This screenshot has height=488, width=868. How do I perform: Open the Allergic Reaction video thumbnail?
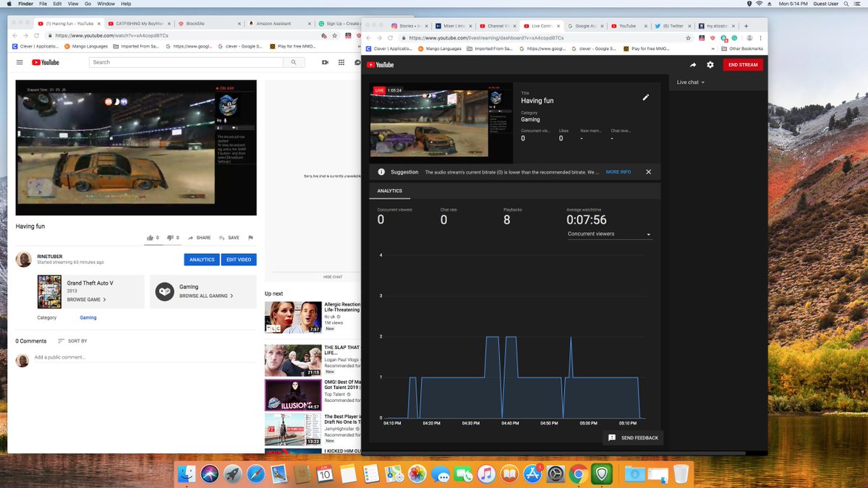[293, 317]
